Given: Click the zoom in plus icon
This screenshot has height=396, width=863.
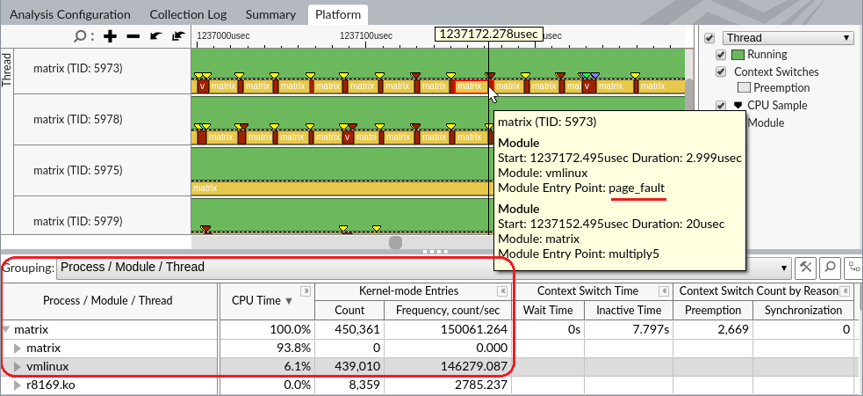Looking at the screenshot, I should [111, 36].
